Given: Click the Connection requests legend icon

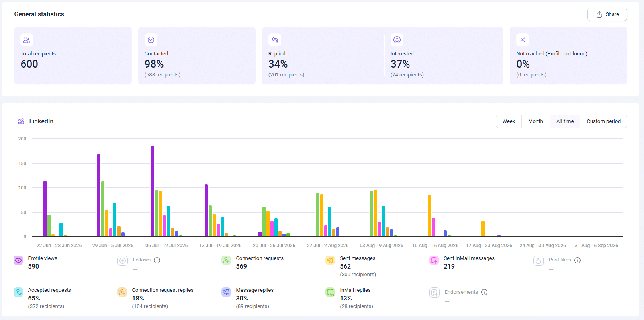Looking at the screenshot, I should tap(226, 260).
